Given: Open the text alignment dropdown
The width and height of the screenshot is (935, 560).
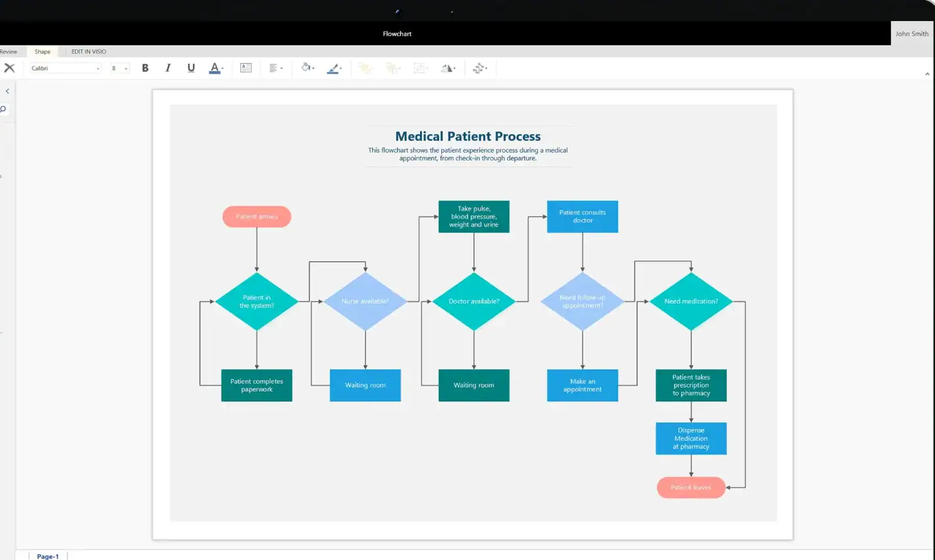Looking at the screenshot, I should coord(276,68).
